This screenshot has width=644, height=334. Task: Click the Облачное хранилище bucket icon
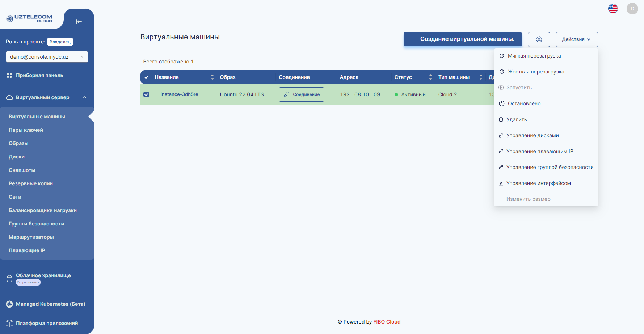9,279
